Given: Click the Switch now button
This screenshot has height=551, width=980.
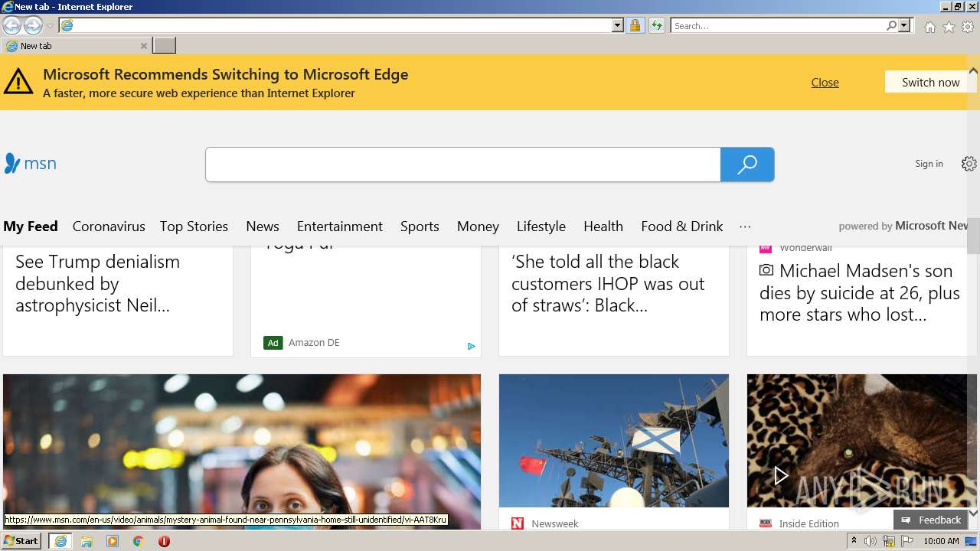Looking at the screenshot, I should pyautogui.click(x=930, y=82).
